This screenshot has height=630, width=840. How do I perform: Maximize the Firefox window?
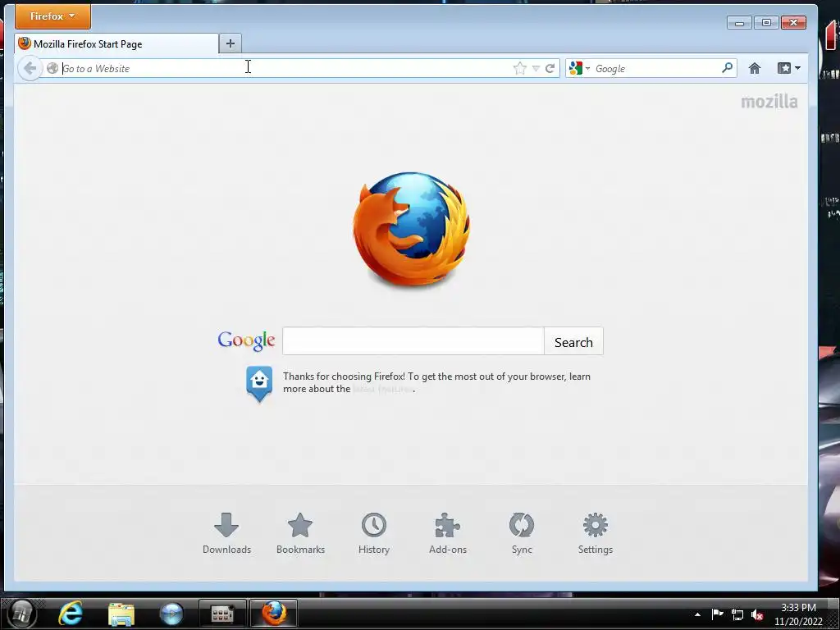pyautogui.click(x=766, y=22)
